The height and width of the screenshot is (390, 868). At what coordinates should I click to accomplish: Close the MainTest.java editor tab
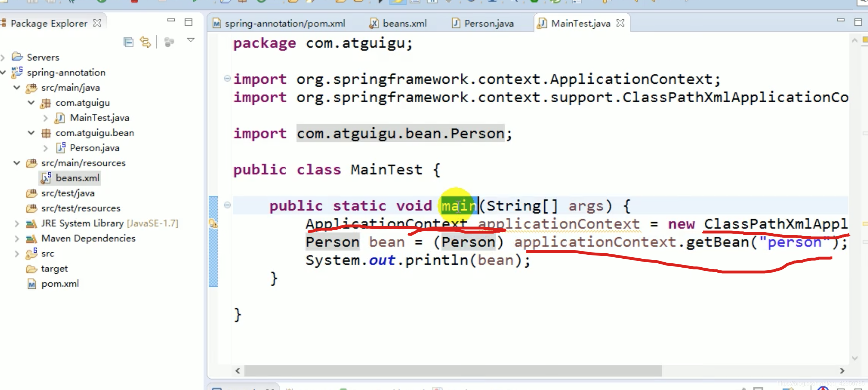pyautogui.click(x=620, y=23)
